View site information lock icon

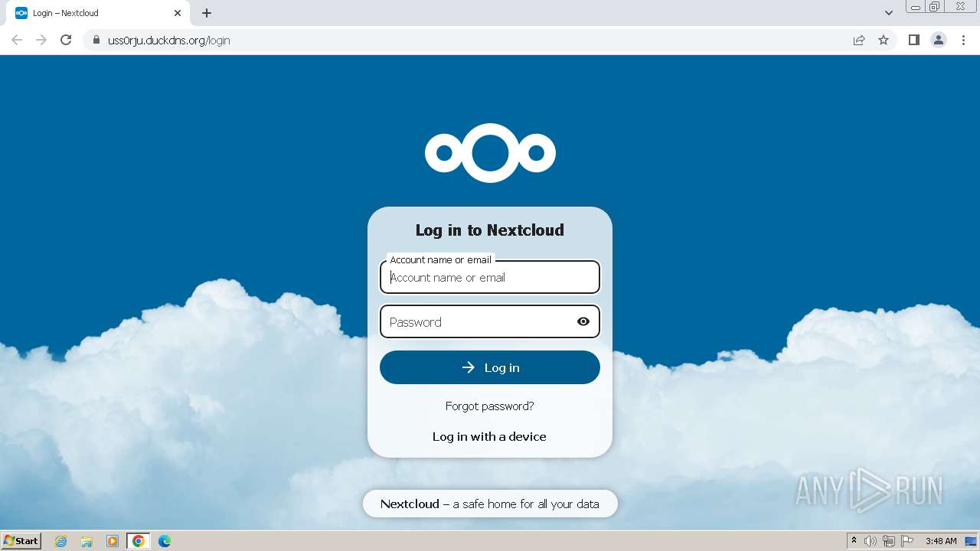pos(96,40)
